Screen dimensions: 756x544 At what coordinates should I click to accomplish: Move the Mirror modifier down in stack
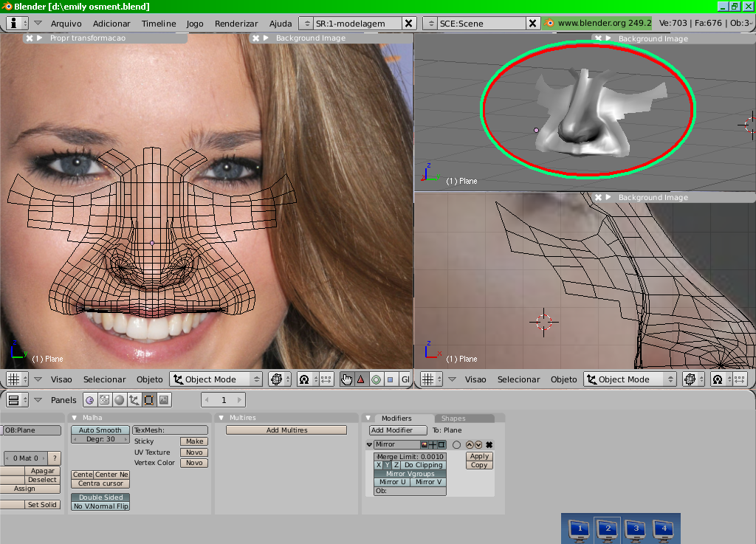pos(478,445)
